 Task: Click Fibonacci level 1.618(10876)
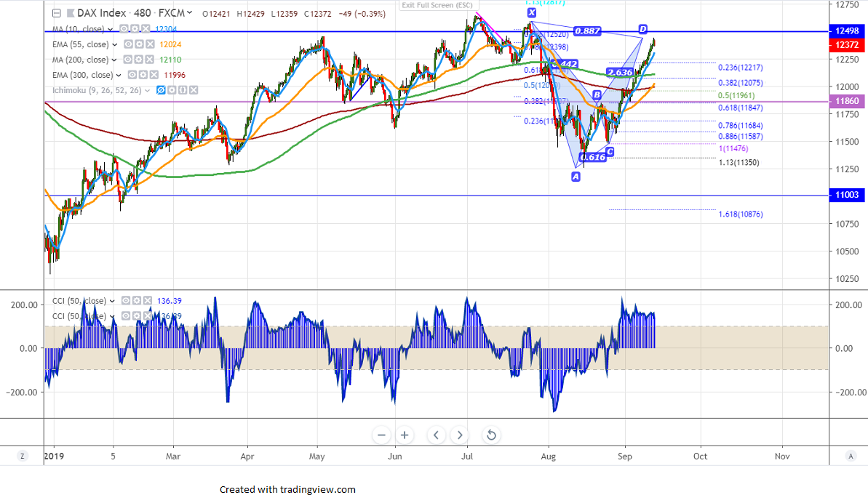click(x=740, y=214)
